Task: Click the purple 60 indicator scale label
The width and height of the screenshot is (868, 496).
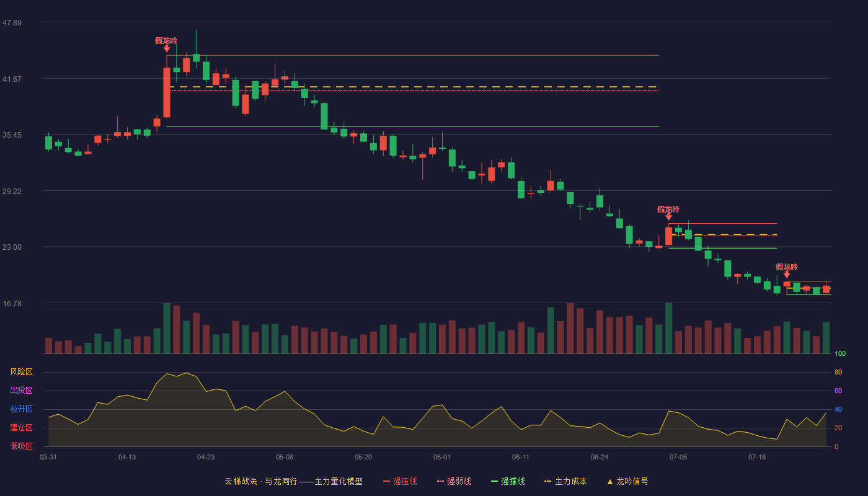Action: tap(838, 391)
